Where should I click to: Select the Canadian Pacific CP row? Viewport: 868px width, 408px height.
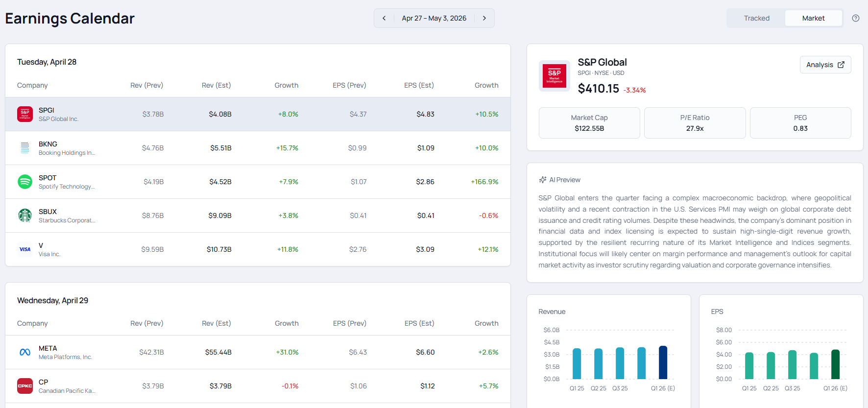(x=258, y=386)
